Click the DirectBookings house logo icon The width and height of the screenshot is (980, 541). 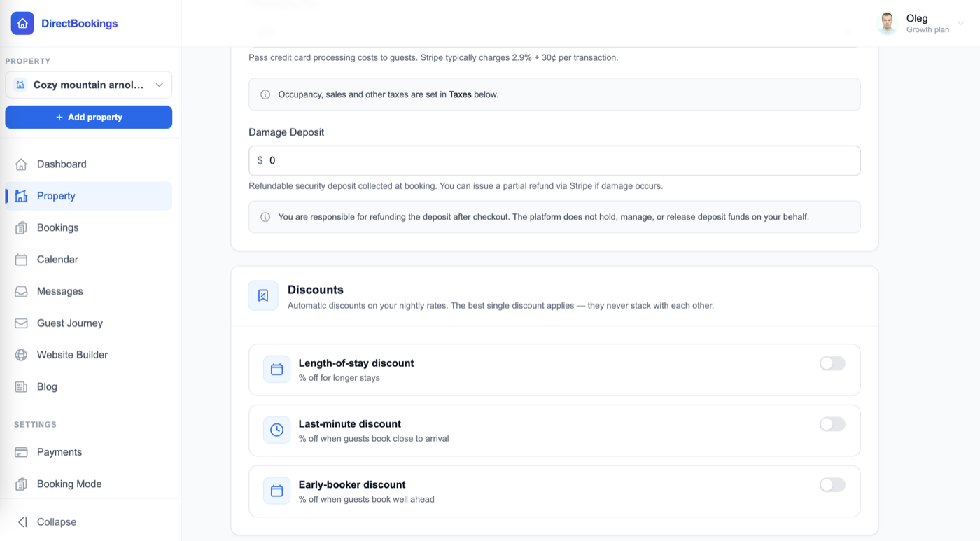coord(22,23)
